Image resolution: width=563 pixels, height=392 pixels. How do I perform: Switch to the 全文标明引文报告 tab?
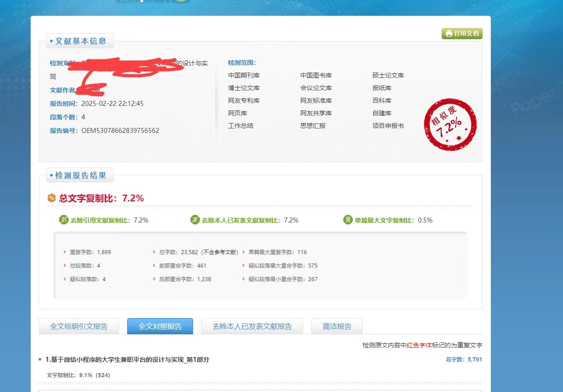click(x=79, y=326)
